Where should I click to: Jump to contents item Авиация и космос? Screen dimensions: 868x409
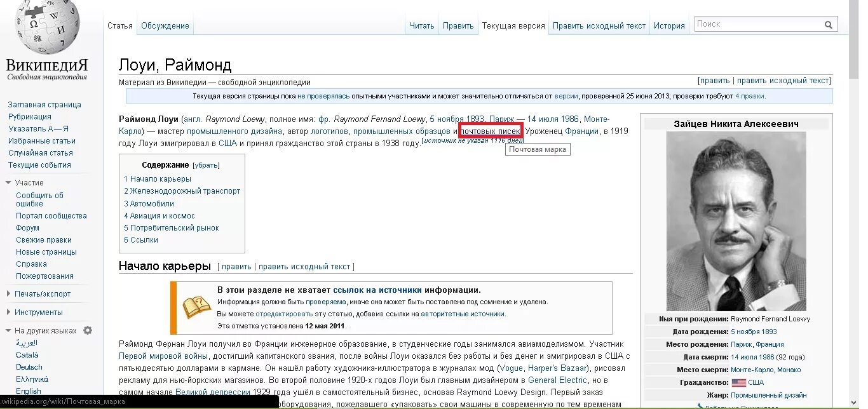point(159,216)
